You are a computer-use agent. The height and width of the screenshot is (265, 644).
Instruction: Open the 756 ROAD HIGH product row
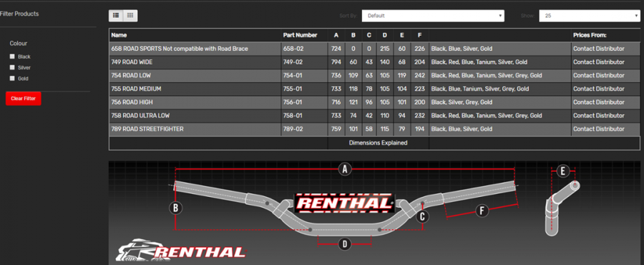(374, 102)
